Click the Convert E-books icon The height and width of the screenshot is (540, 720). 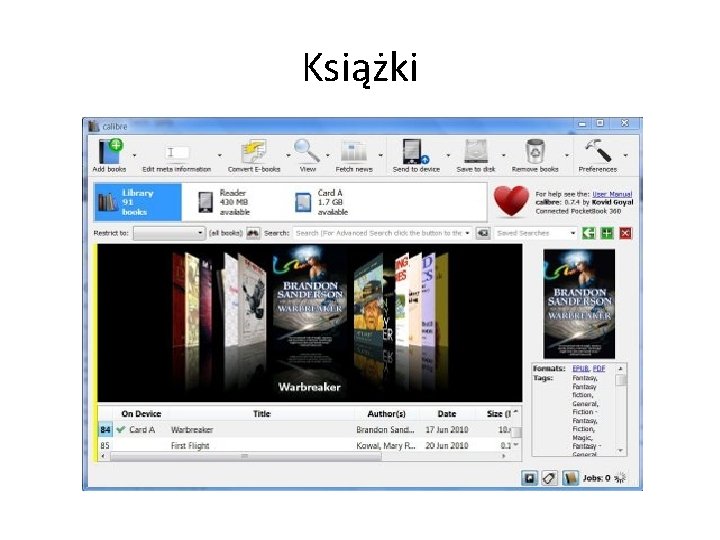pos(253,152)
